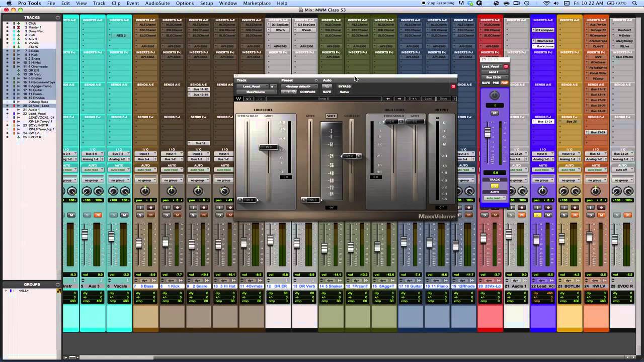Turn the send level knob in the Lead_Vocal send window

click(x=495, y=96)
